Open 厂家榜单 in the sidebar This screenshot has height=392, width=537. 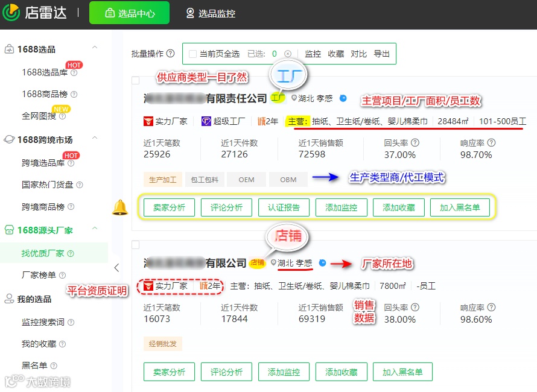[x=39, y=275]
